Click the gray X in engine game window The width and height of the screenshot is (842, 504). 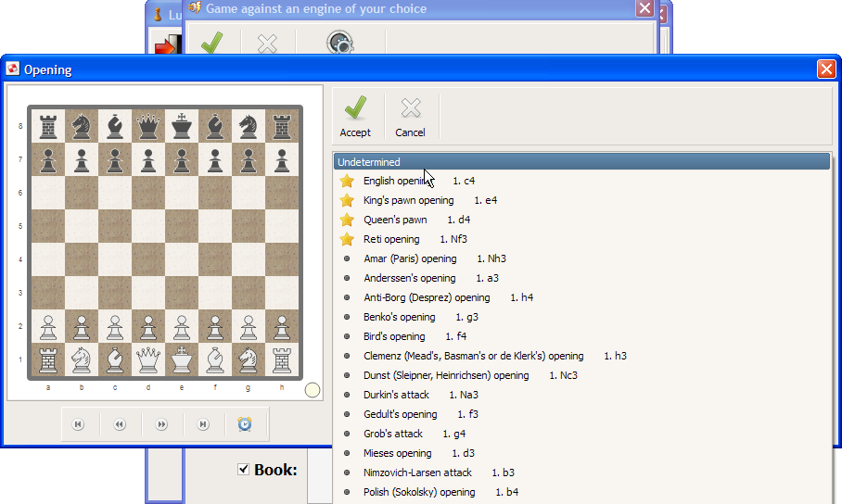pyautogui.click(x=267, y=44)
